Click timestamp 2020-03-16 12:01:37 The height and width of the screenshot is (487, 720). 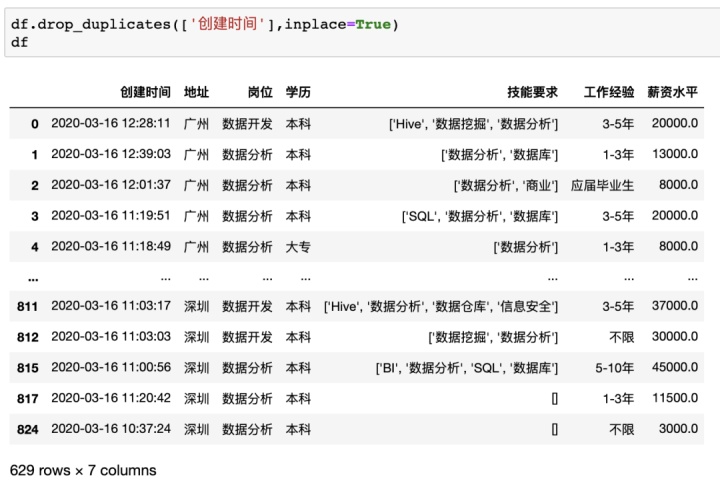[111, 185]
